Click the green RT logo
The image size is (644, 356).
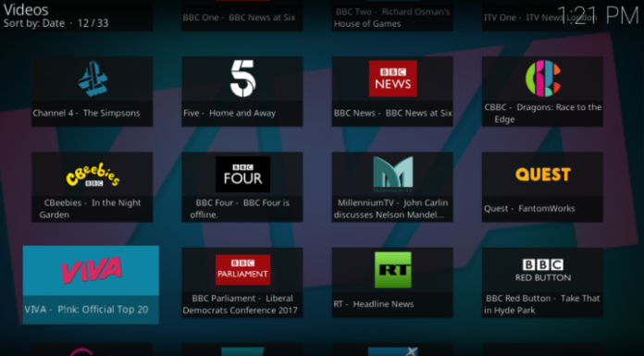pyautogui.click(x=392, y=270)
